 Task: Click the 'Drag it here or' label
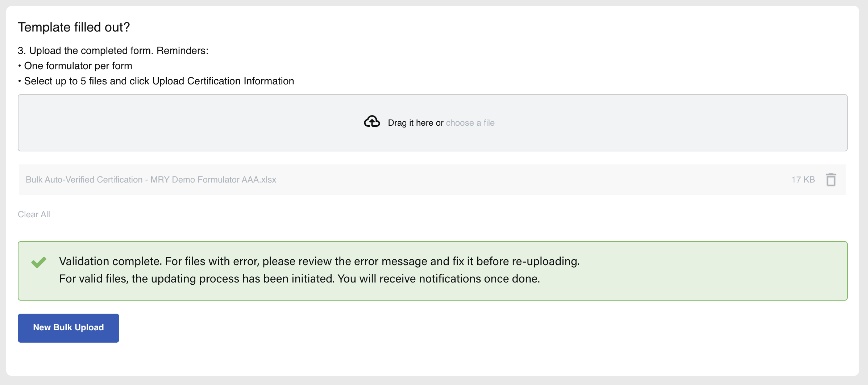pyautogui.click(x=416, y=123)
